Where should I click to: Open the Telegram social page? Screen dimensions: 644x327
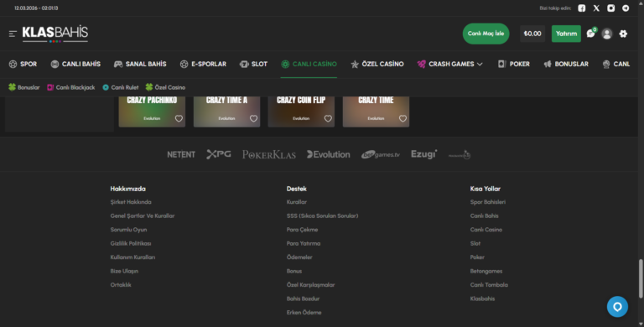626,8
